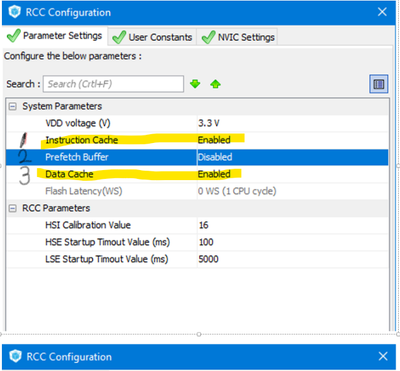Toggle the parameter description columns view icon
Image resolution: width=400 pixels, height=371 pixels.
(x=379, y=84)
